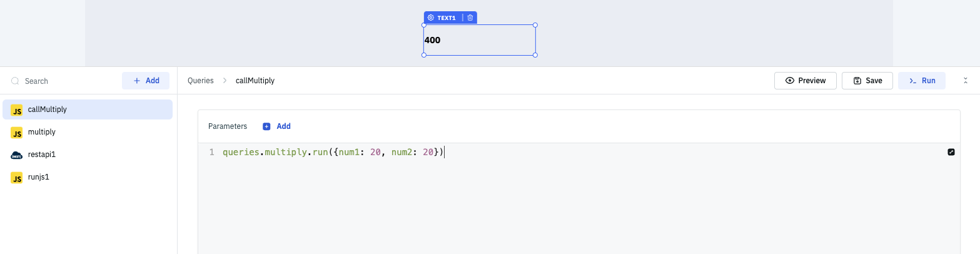Collapse the query panel with double-chevron icon

[965, 81]
